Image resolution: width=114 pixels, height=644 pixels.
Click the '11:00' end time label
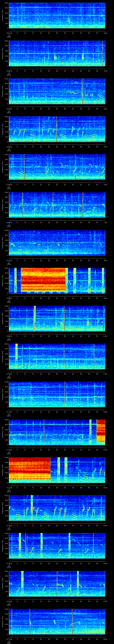[x=105, y=374]
